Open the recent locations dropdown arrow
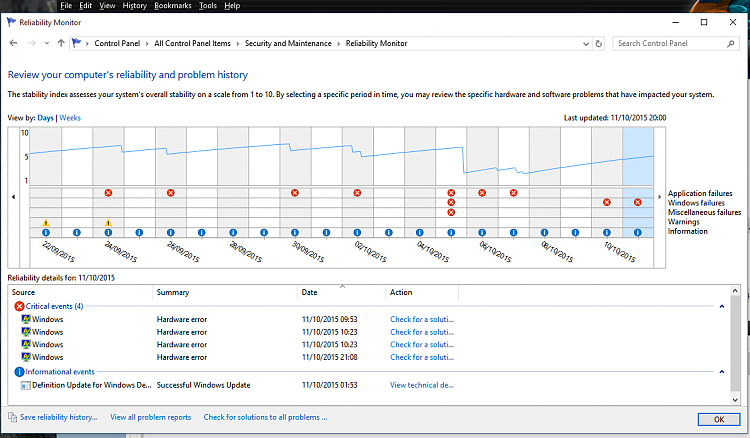750x438 pixels. coord(46,43)
